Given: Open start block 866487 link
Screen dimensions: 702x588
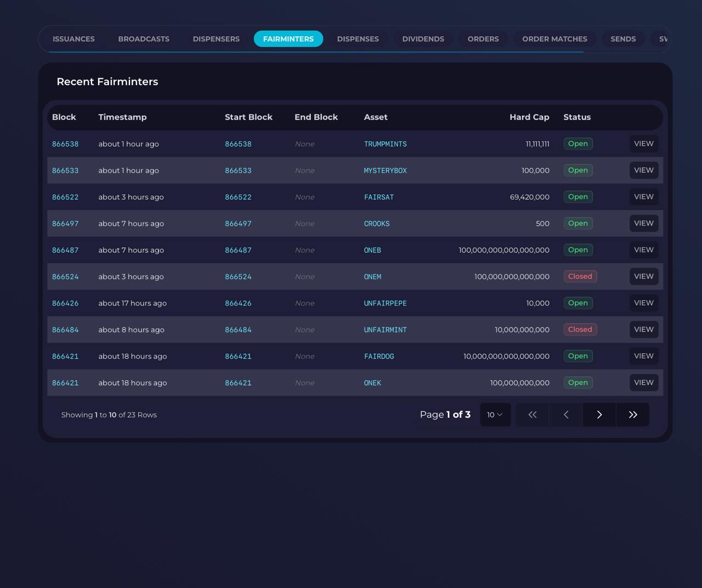Looking at the screenshot, I should pos(238,250).
